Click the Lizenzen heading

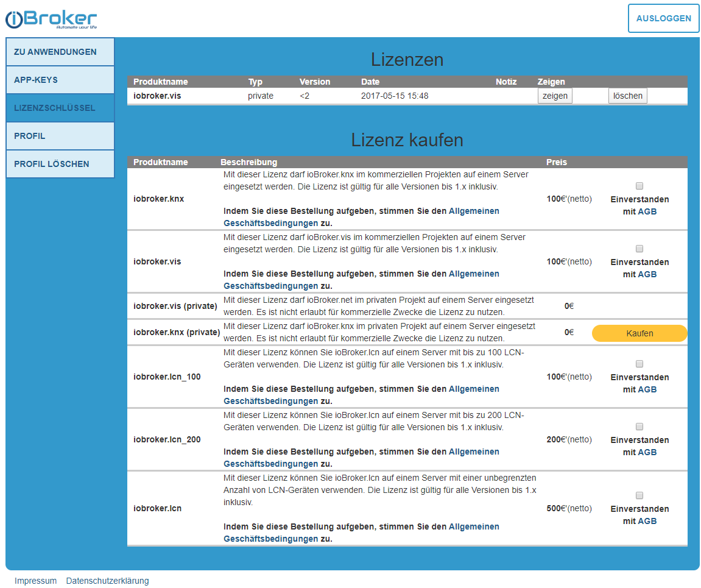point(407,60)
